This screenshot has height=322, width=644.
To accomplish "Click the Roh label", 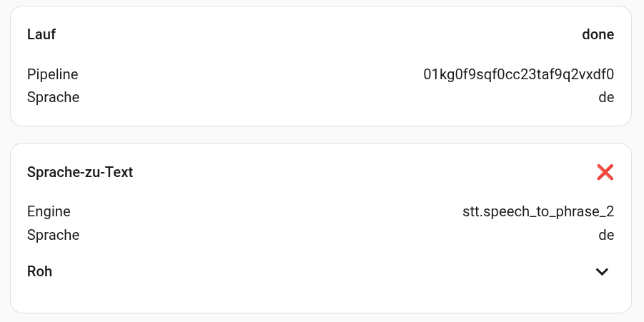I will (39, 271).
